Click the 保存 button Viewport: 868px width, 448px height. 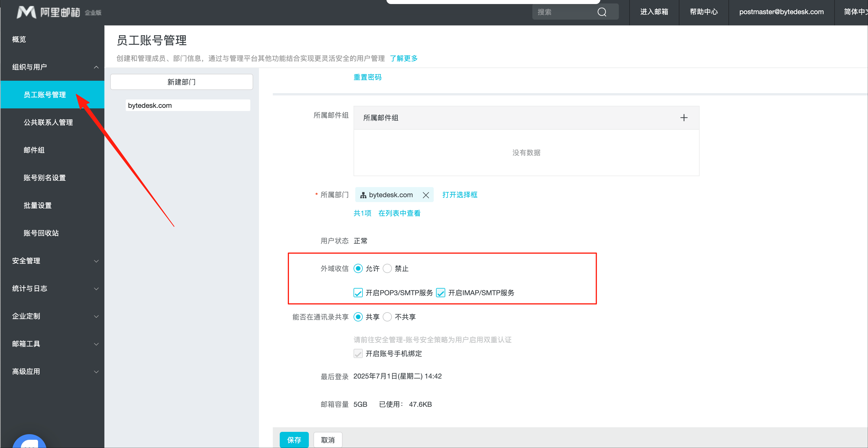(x=294, y=440)
